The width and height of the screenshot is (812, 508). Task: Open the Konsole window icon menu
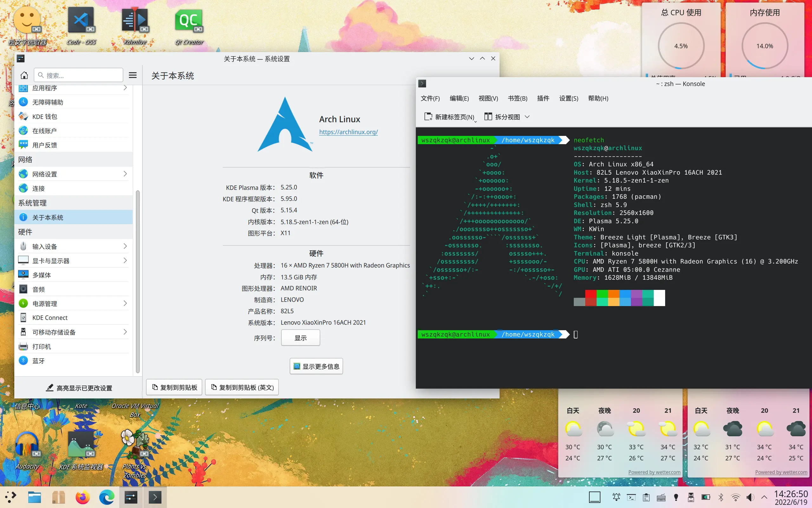422,84
